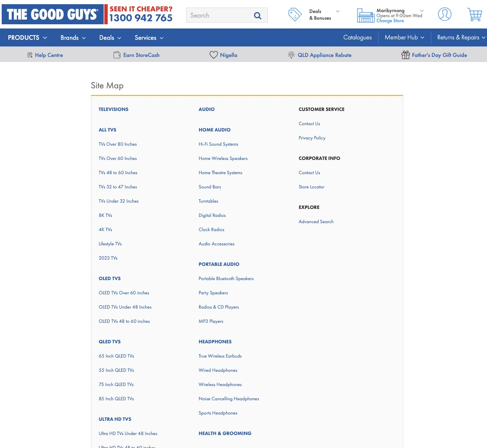Expand the Deals & Bonuses chevron
This screenshot has width=487, height=448.
pos(338,11)
